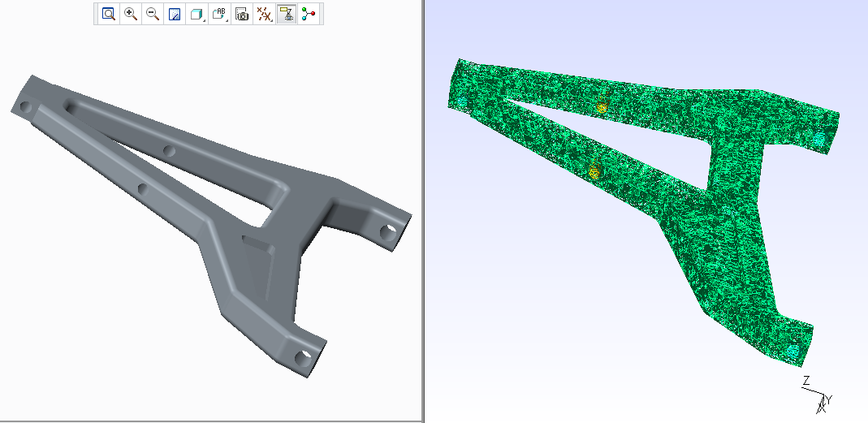
Task: Toggle the Annotation Display button
Action: 286,14
